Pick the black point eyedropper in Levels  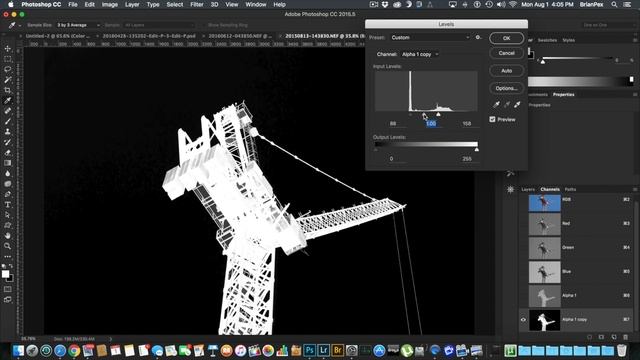[496, 105]
